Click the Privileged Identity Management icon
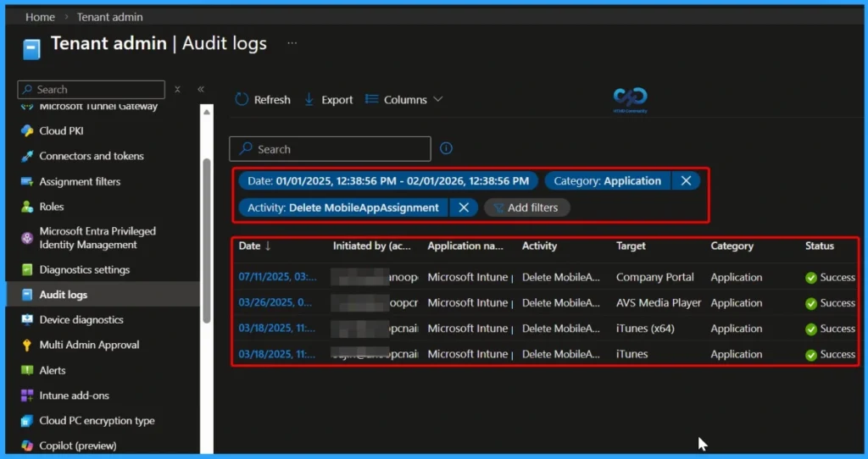The image size is (868, 459). click(26, 238)
